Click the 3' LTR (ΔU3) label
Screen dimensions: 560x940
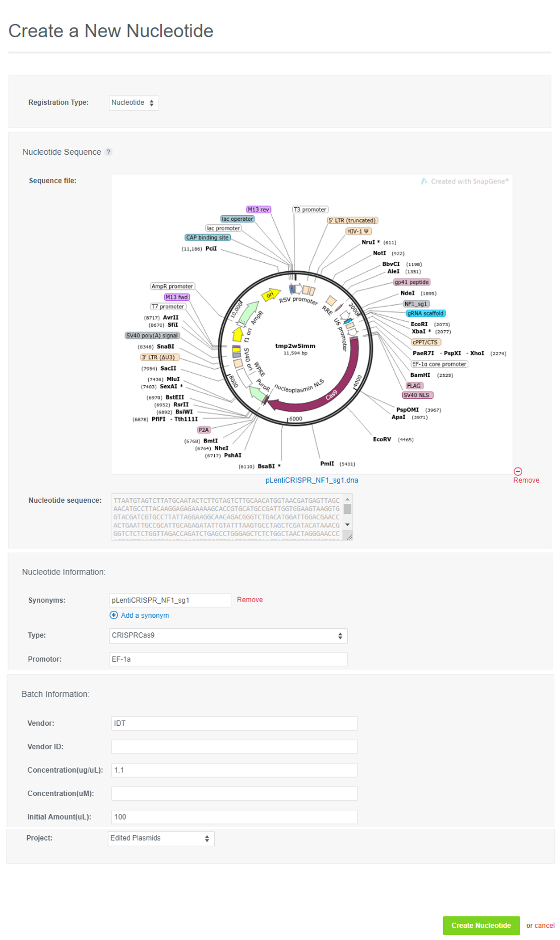click(x=159, y=358)
